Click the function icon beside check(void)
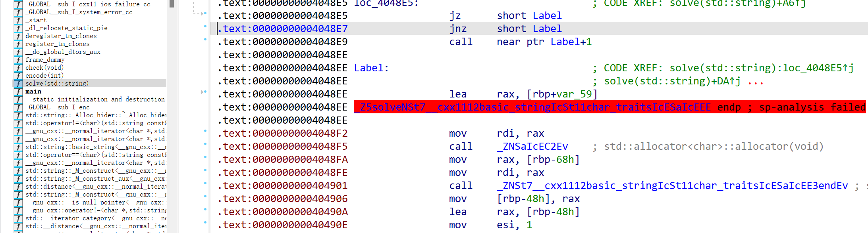The height and width of the screenshot is (233, 868). pyautogui.click(x=18, y=68)
